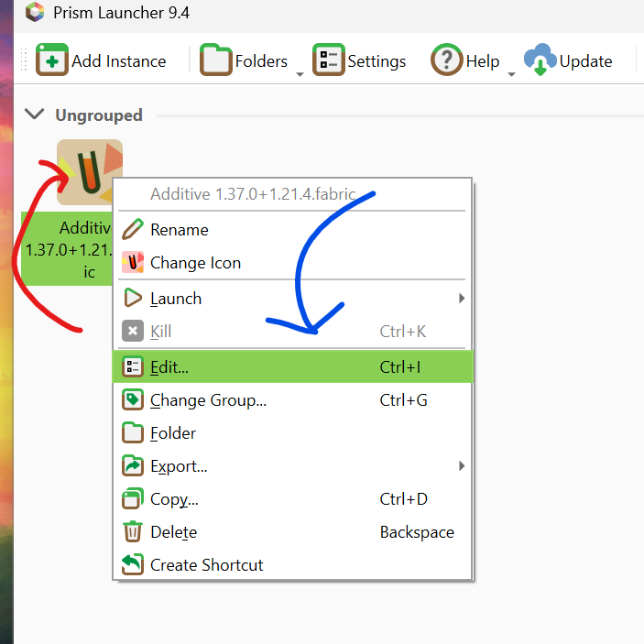The height and width of the screenshot is (644, 644).
Task: Select Change Group... option
Action: [208, 400]
